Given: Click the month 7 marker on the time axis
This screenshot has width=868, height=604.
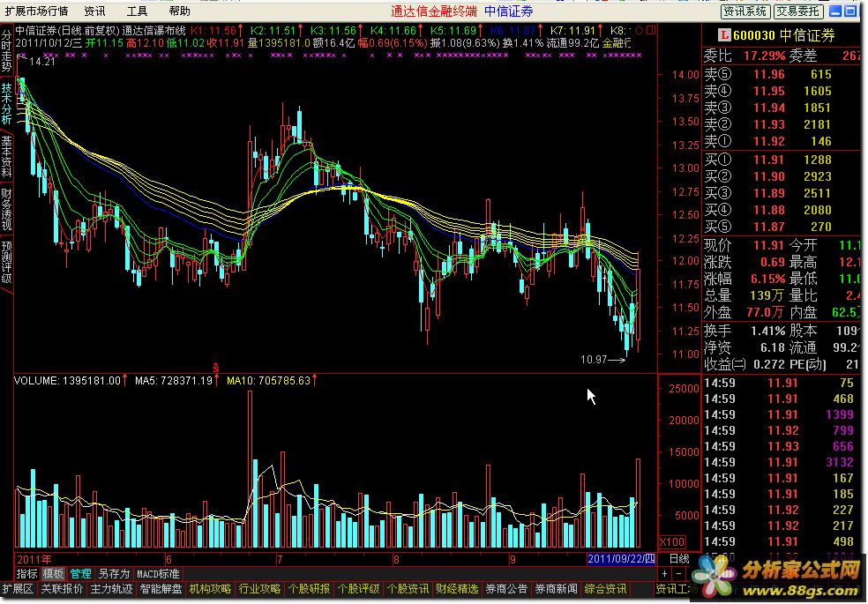Looking at the screenshot, I should [x=280, y=560].
